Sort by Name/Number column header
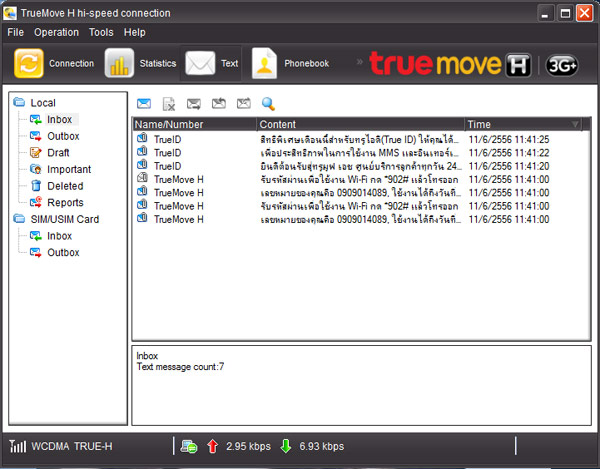This screenshot has width=600, height=469. [x=194, y=124]
